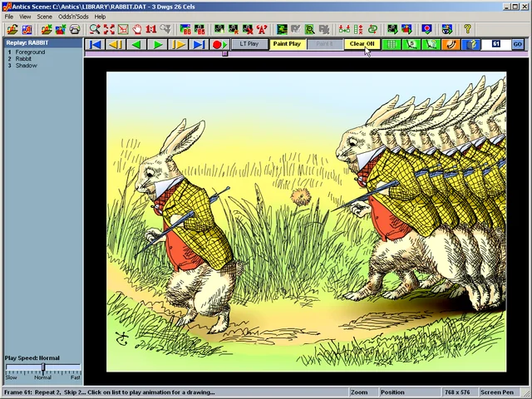Click the green path curve '5' button
532x399 pixels.
click(x=411, y=44)
